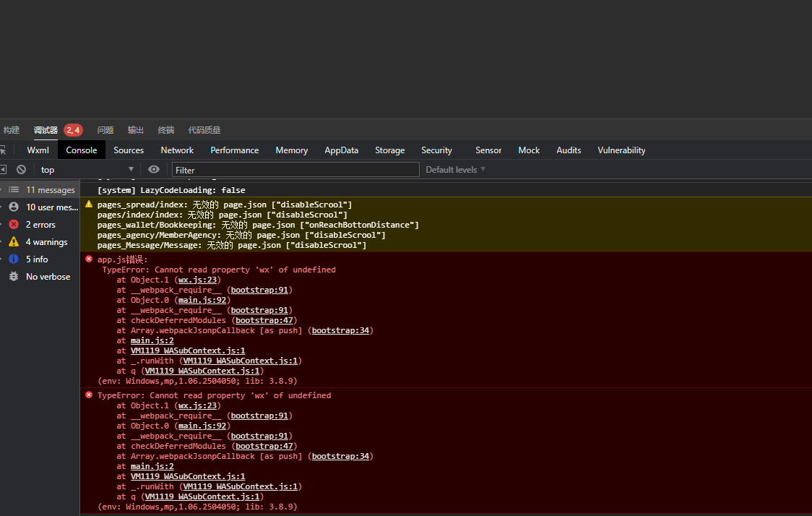Switch to the 终端 panel tab
812x516 pixels.
coord(166,130)
